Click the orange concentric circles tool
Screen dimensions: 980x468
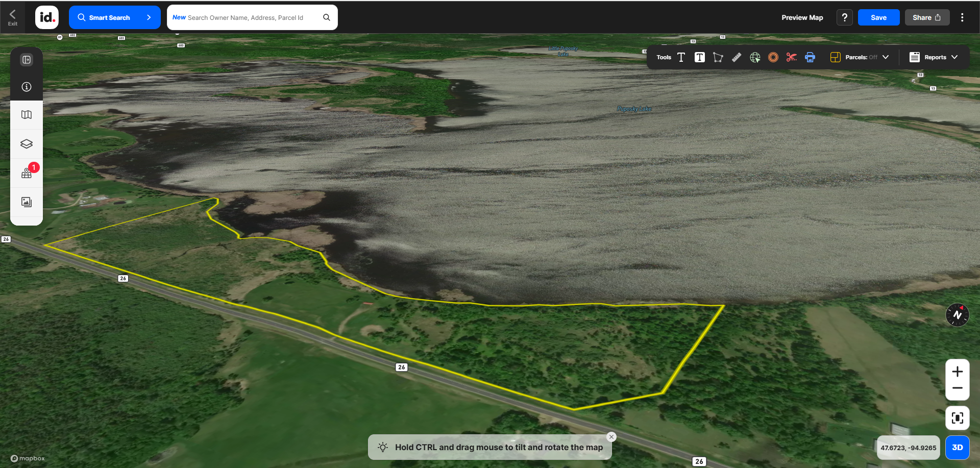[773, 57]
